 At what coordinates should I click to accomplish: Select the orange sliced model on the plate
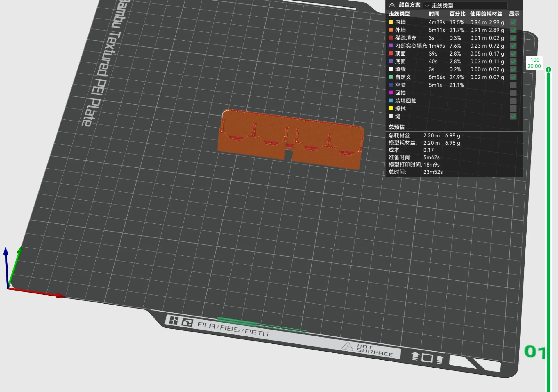291,139
